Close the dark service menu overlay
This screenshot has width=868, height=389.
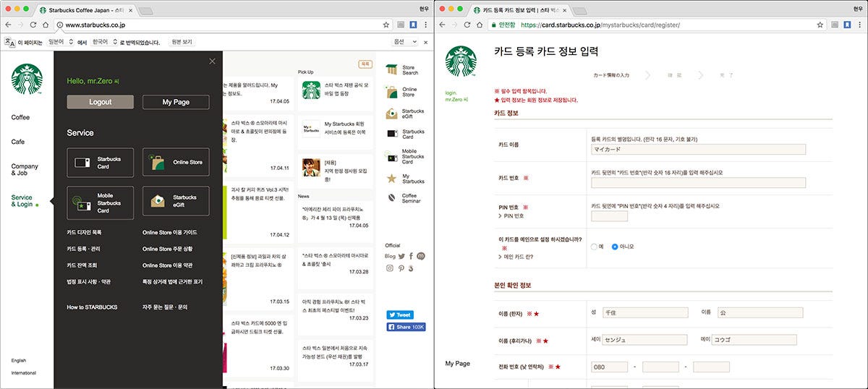(x=212, y=61)
